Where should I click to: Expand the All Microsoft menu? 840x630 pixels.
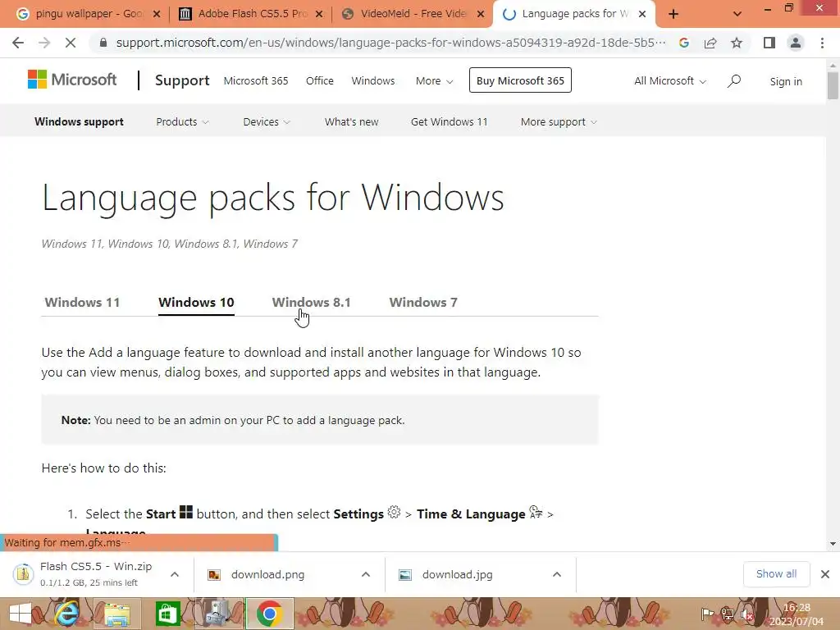(669, 81)
